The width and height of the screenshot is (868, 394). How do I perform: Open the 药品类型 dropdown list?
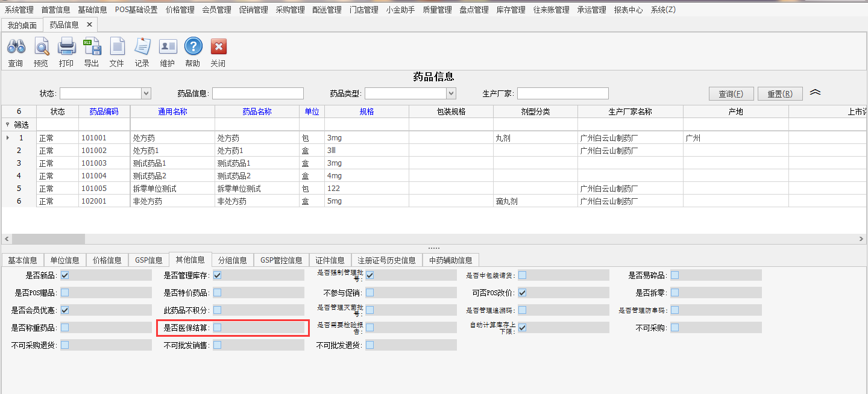pos(451,93)
